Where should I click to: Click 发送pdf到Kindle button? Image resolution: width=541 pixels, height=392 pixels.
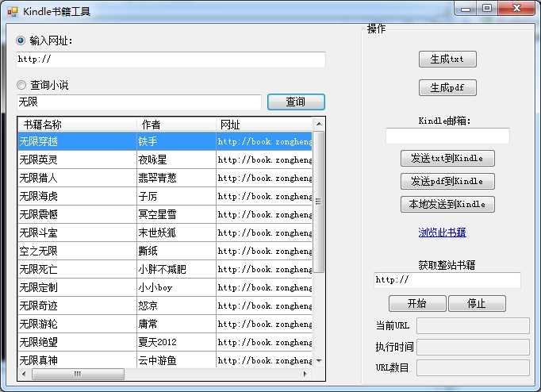point(447,181)
